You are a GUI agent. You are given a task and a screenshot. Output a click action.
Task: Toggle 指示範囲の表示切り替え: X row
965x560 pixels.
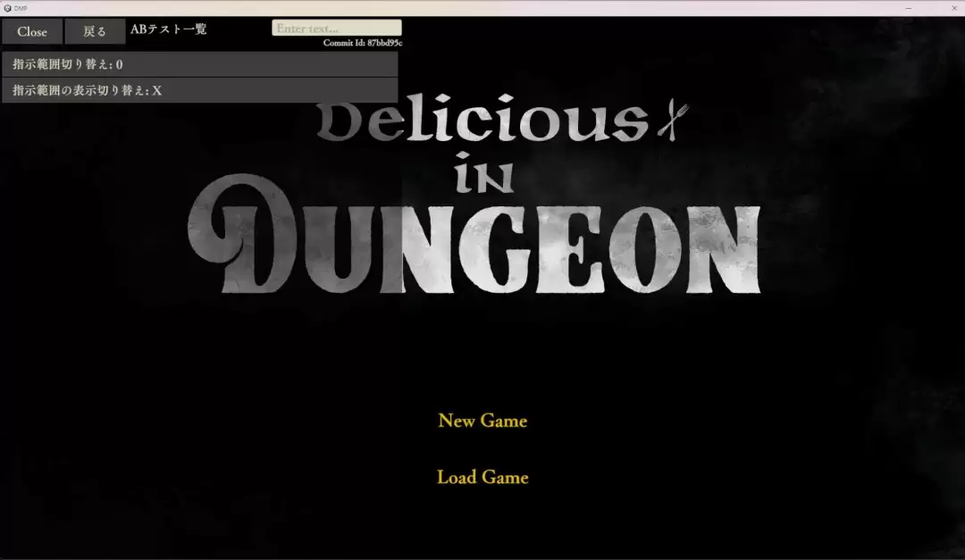pyautogui.click(x=200, y=90)
